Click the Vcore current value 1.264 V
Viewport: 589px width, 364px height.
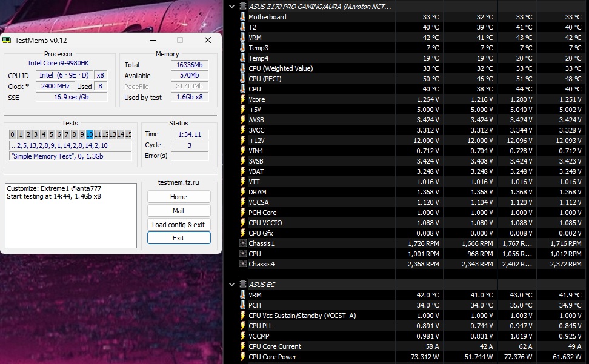click(x=428, y=99)
